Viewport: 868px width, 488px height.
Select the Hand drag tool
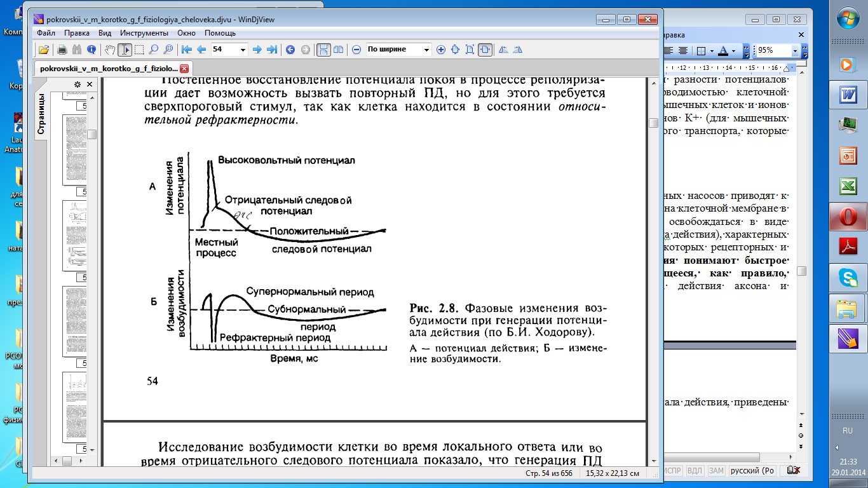(111, 50)
